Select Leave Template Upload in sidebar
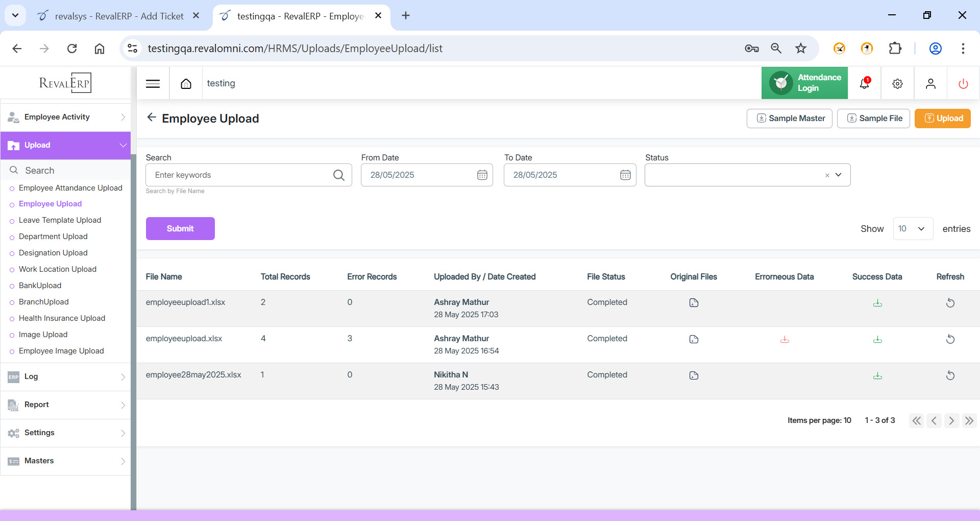This screenshot has height=521, width=980. tap(60, 220)
